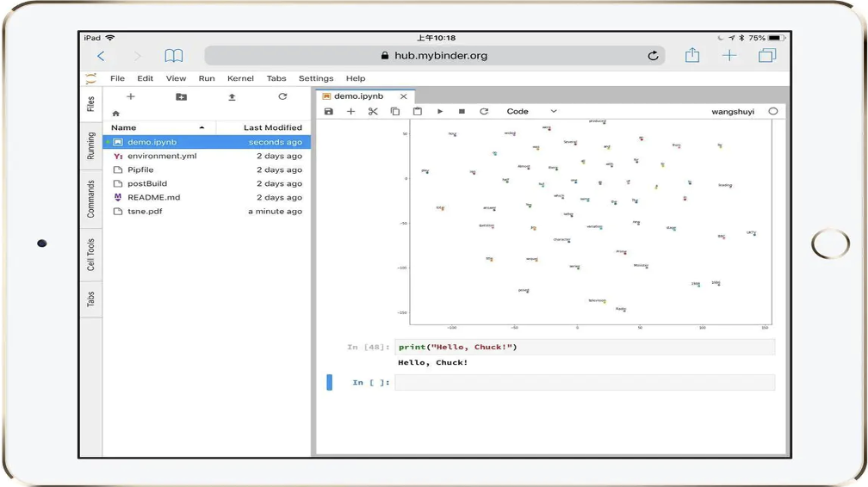The image size is (868, 487).
Task: Open the Safari share sheet
Action: click(692, 55)
